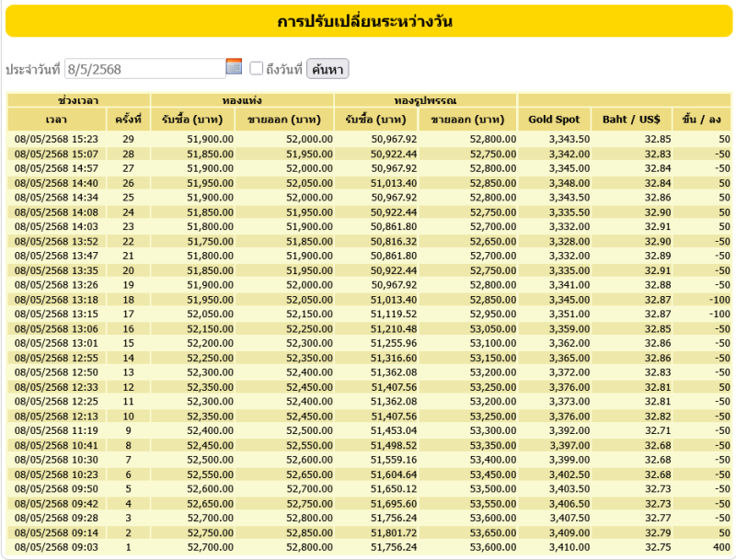Click the เวลา column header

[56, 120]
